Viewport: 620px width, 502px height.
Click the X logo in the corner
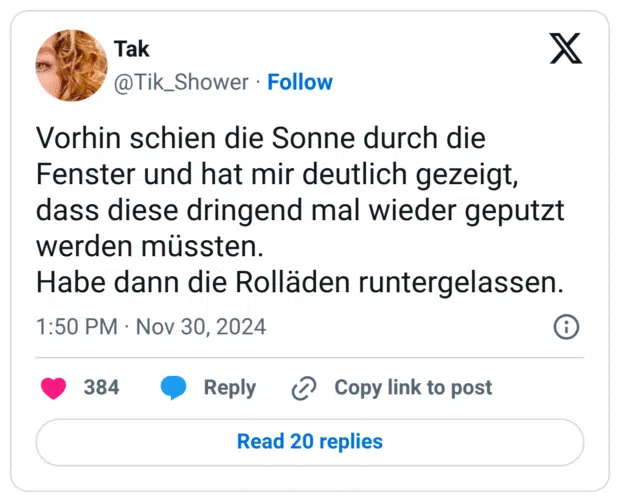point(566,48)
